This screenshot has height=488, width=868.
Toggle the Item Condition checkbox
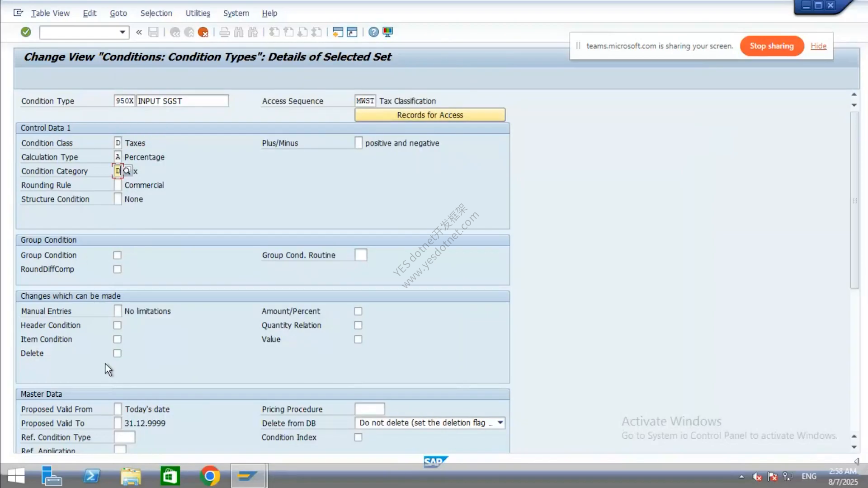coord(117,339)
